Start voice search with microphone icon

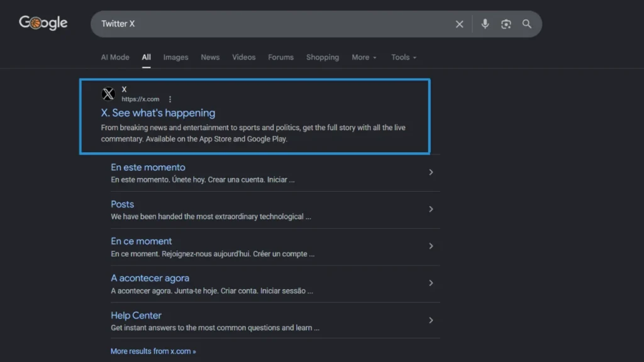(x=485, y=24)
